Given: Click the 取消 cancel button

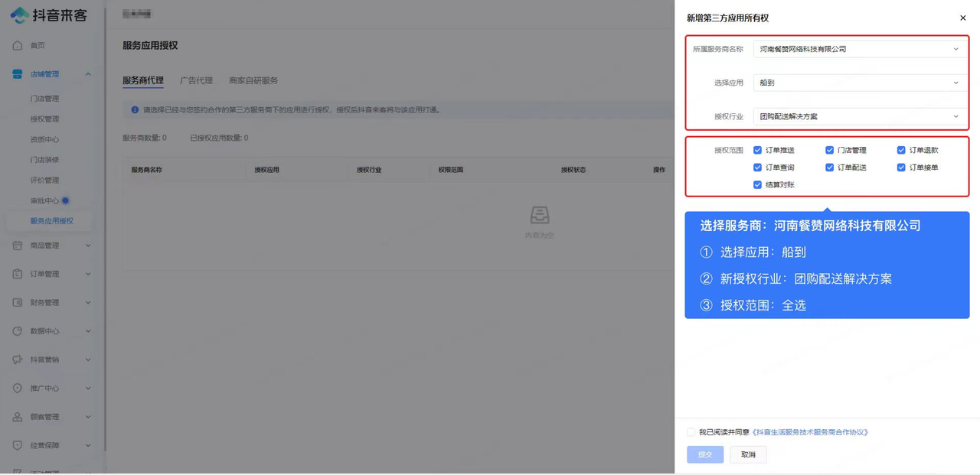Looking at the screenshot, I should 747,454.
